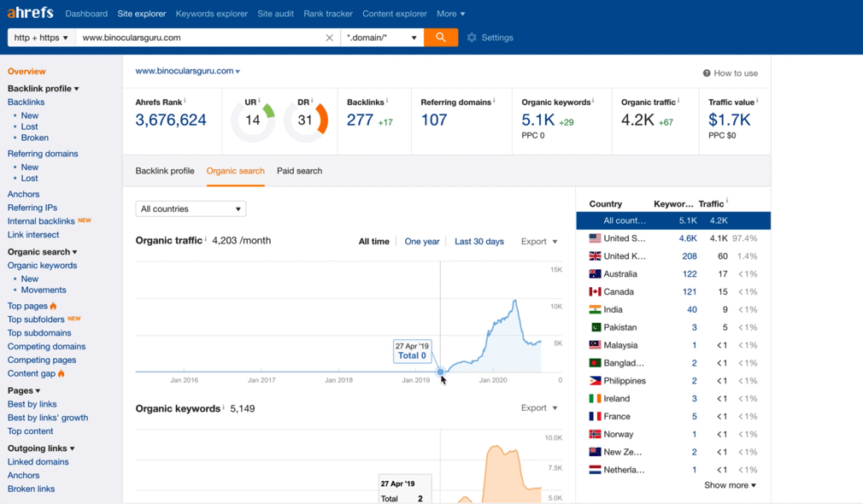Screen dimensions: 863x504
Task: Open Top pages in the sidebar
Action: pyautogui.click(x=27, y=306)
